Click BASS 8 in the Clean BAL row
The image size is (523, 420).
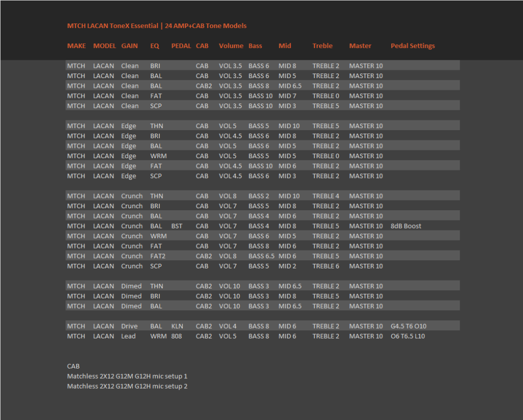click(258, 86)
